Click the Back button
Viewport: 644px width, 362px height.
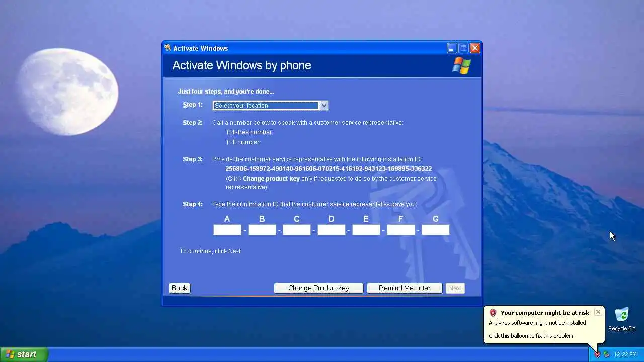click(x=179, y=288)
